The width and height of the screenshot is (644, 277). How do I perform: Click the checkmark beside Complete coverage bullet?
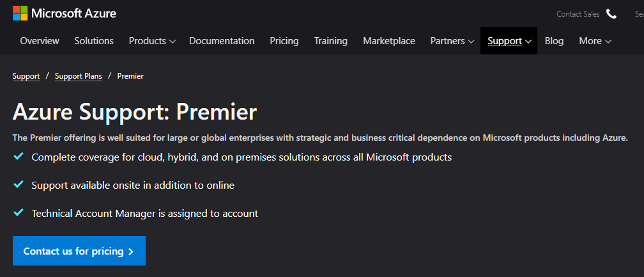pyautogui.click(x=18, y=157)
